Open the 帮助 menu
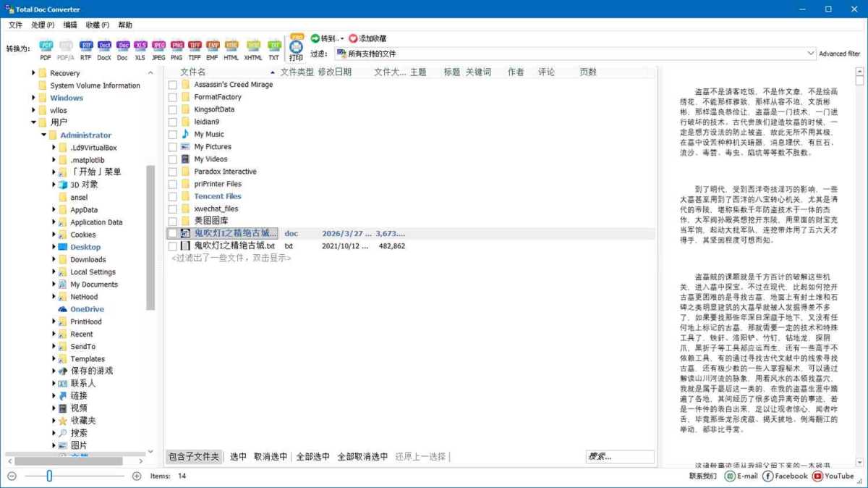Viewport: 868px width, 488px height. pyautogui.click(x=125, y=24)
